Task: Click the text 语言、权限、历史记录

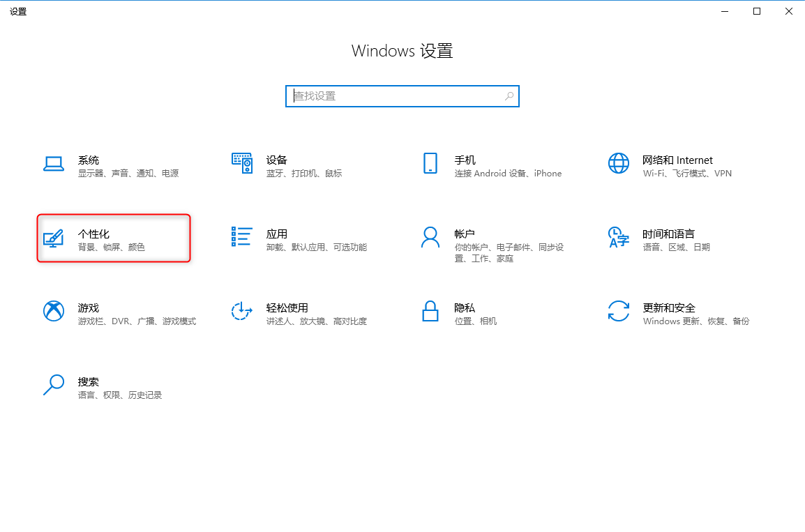Action: pyautogui.click(x=119, y=395)
